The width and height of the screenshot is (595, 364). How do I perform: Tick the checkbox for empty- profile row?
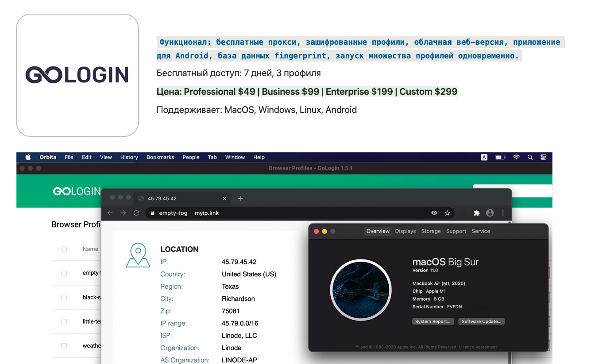pyautogui.click(x=64, y=273)
